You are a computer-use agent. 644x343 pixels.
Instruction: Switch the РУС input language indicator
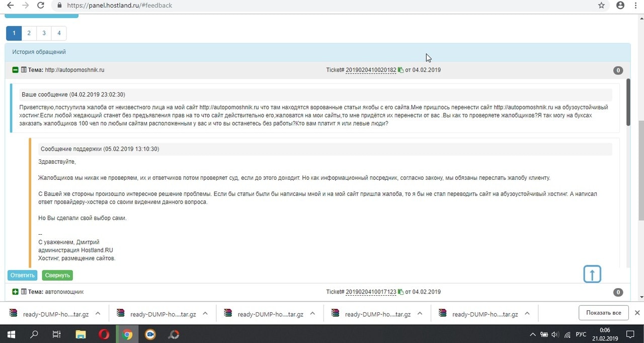(581, 334)
